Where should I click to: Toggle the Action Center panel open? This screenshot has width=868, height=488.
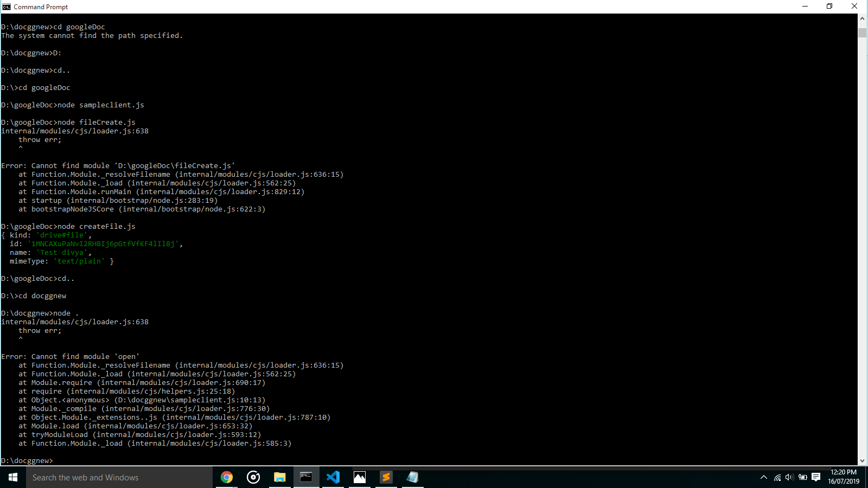point(816,478)
